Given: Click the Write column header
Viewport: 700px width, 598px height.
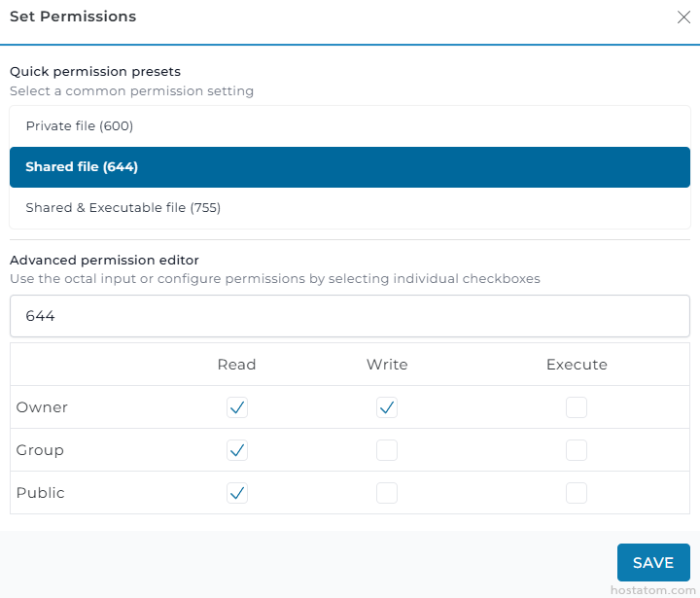Looking at the screenshot, I should tap(387, 365).
